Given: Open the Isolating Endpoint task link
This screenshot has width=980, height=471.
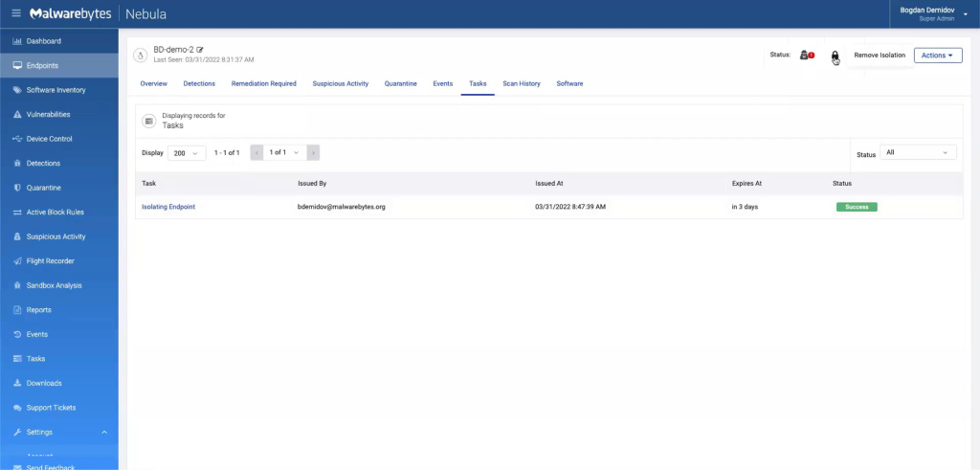Looking at the screenshot, I should point(168,207).
